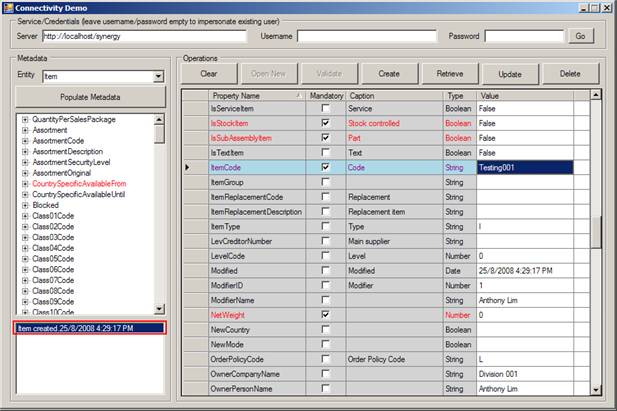Click the Division 001 value cell
The height and width of the screenshot is (411, 617).
(x=525, y=374)
